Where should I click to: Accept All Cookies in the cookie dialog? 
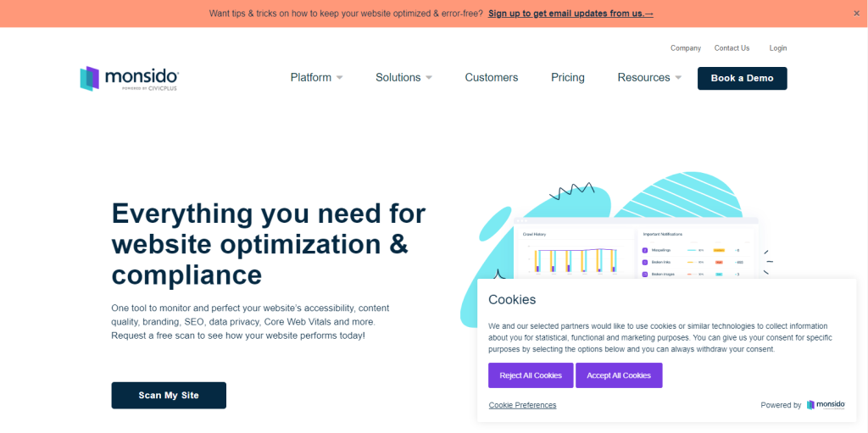(x=619, y=375)
